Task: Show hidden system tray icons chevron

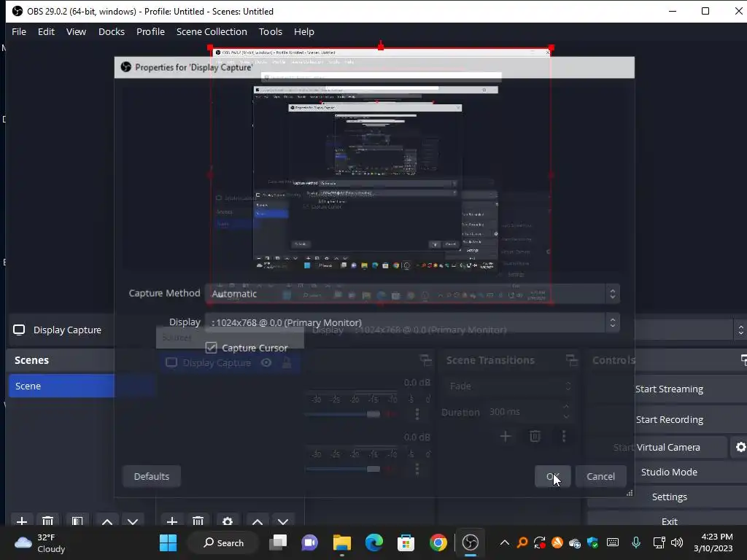Action: pos(505,542)
